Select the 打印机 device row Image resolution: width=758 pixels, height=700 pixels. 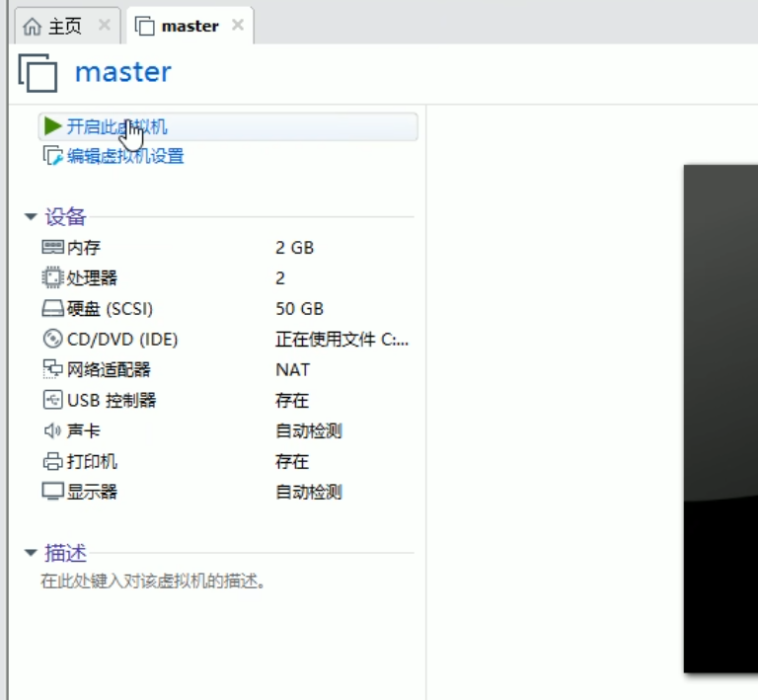(226, 461)
